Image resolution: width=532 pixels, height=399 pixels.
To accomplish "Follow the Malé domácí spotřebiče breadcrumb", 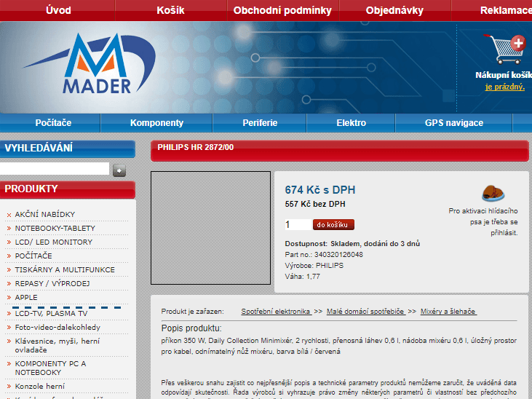I will tap(366, 312).
